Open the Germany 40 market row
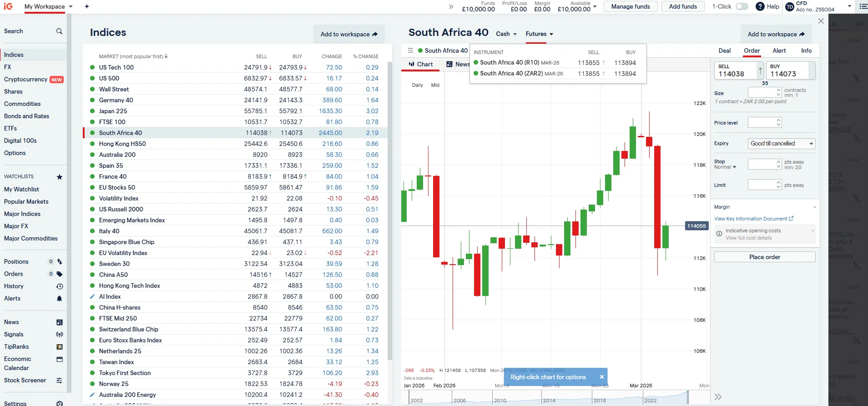 [x=235, y=100]
